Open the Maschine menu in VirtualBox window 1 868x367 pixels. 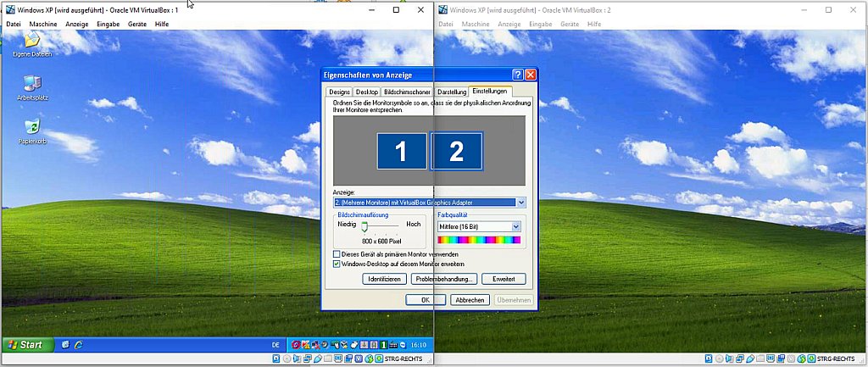tap(42, 24)
